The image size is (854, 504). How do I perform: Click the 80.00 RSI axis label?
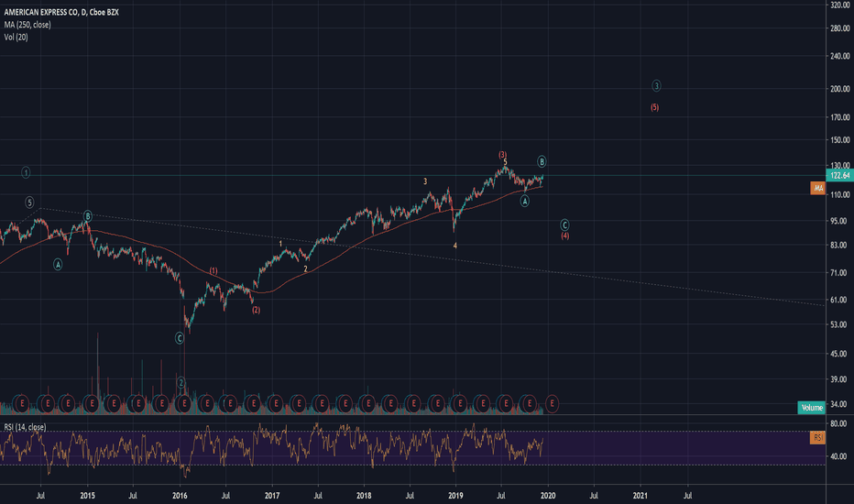point(838,423)
